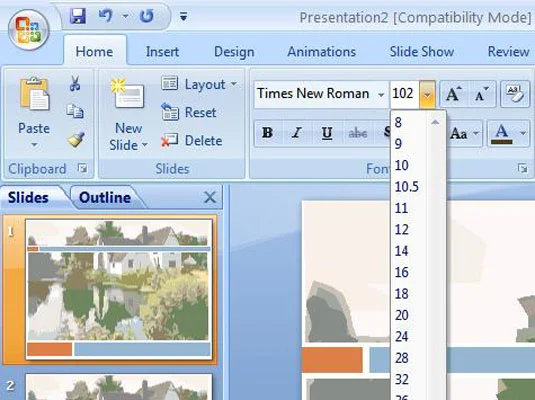The height and width of the screenshot is (400, 535).
Task: Click the Cut scissors icon
Action: pyautogui.click(x=75, y=83)
